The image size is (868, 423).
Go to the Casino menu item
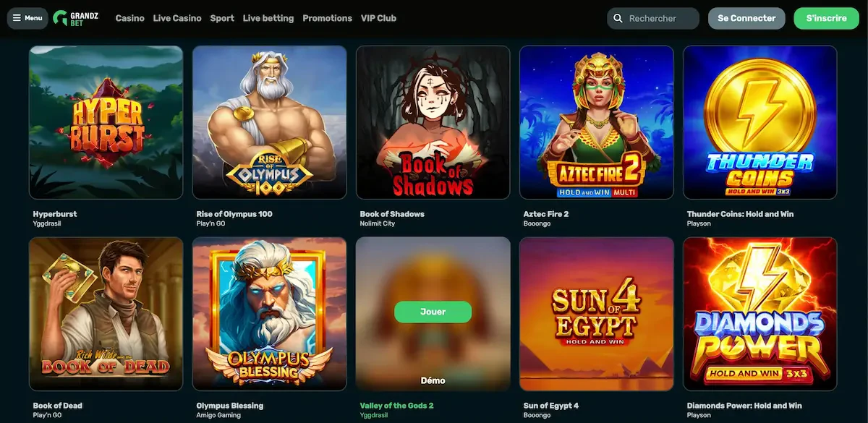click(130, 18)
